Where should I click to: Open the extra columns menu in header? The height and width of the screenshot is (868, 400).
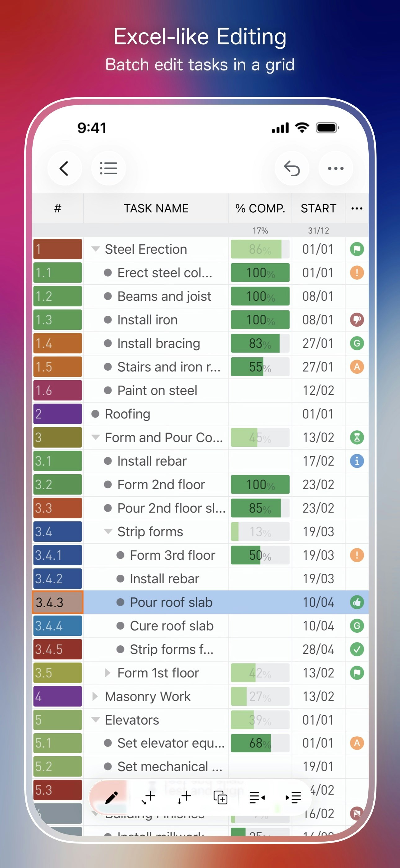(x=356, y=208)
